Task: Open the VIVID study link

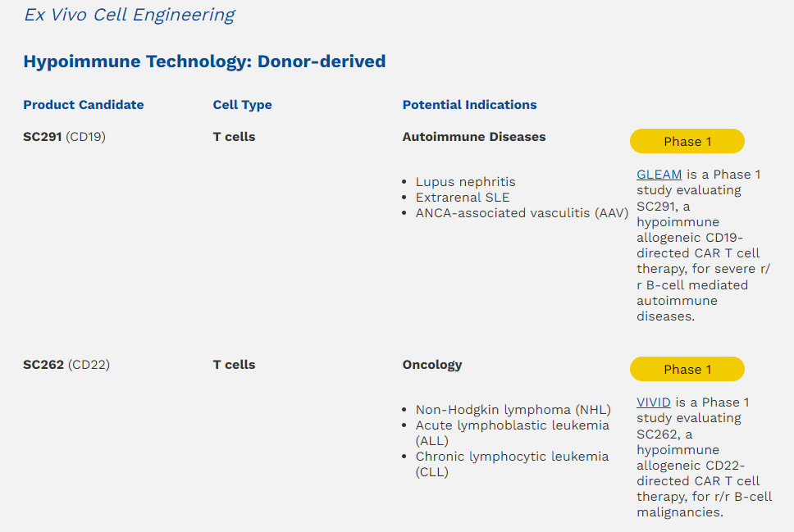Action: 653,402
